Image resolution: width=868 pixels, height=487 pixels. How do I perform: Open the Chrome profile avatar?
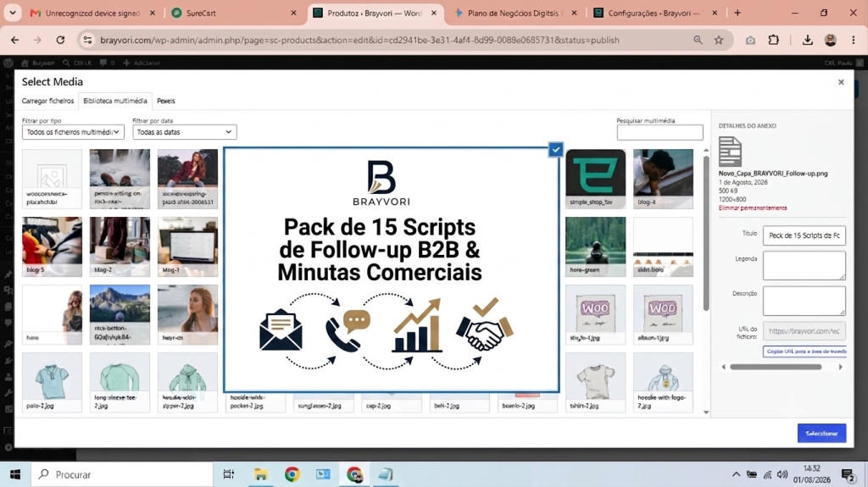831,40
